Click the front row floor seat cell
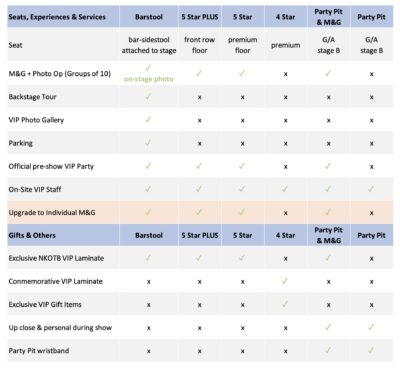400x370 pixels. [199, 45]
